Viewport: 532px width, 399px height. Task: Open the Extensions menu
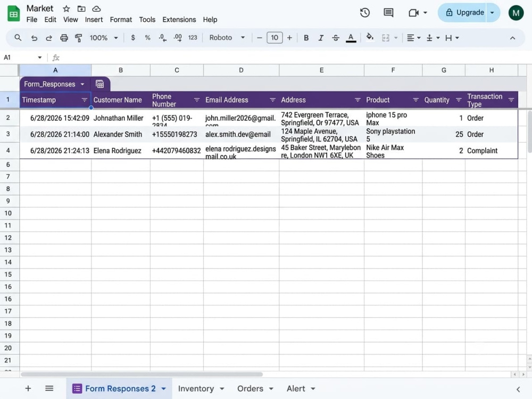[179, 20]
